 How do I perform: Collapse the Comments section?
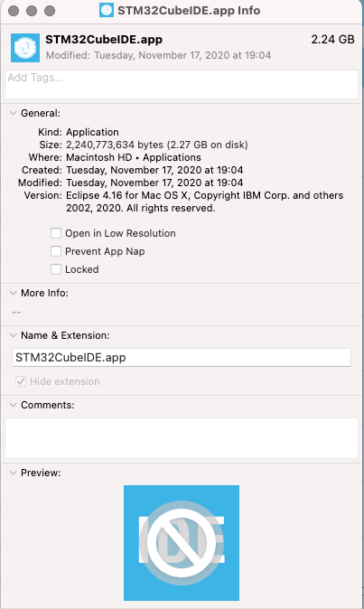tap(14, 405)
